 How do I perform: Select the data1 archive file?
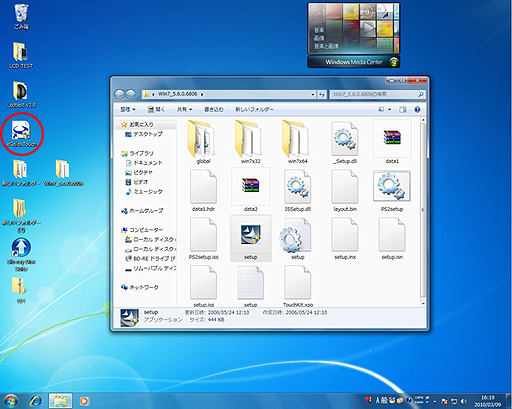coord(392,142)
